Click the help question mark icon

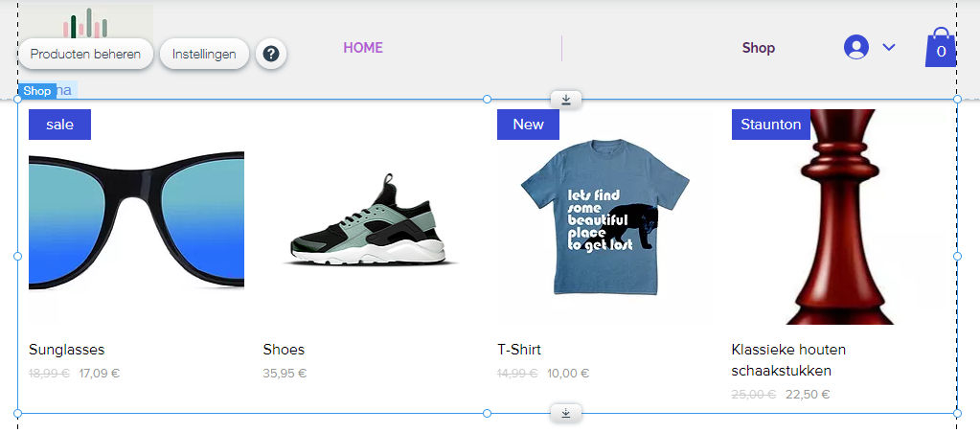tap(270, 55)
